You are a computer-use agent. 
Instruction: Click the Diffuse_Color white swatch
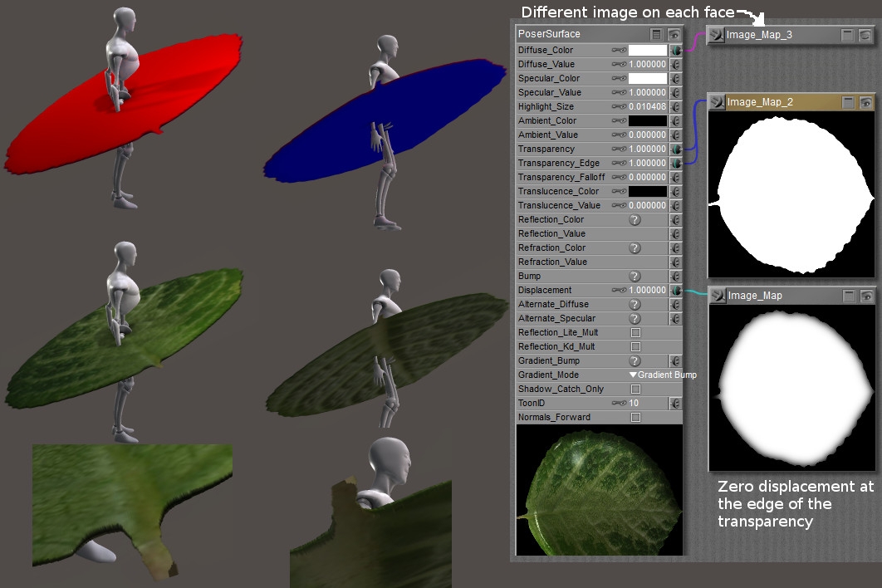(648, 50)
